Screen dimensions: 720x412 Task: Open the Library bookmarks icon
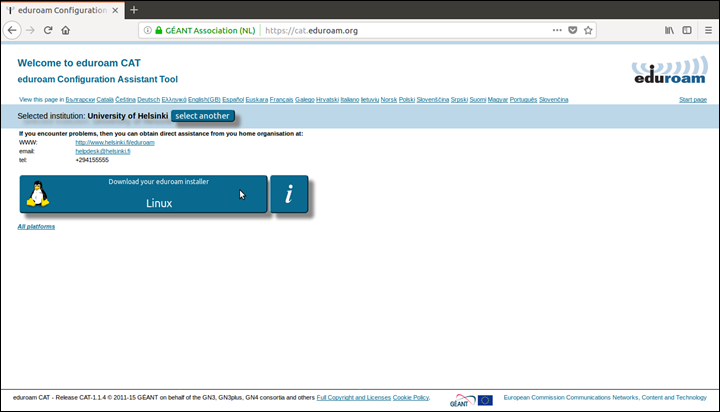(x=669, y=30)
